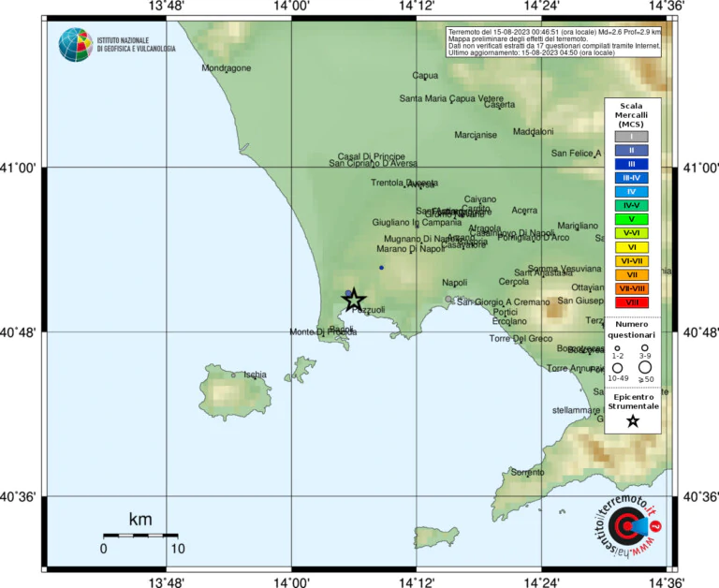Click the ≥50 questionnaires circle symbol
The image size is (719, 588).
coord(645,367)
